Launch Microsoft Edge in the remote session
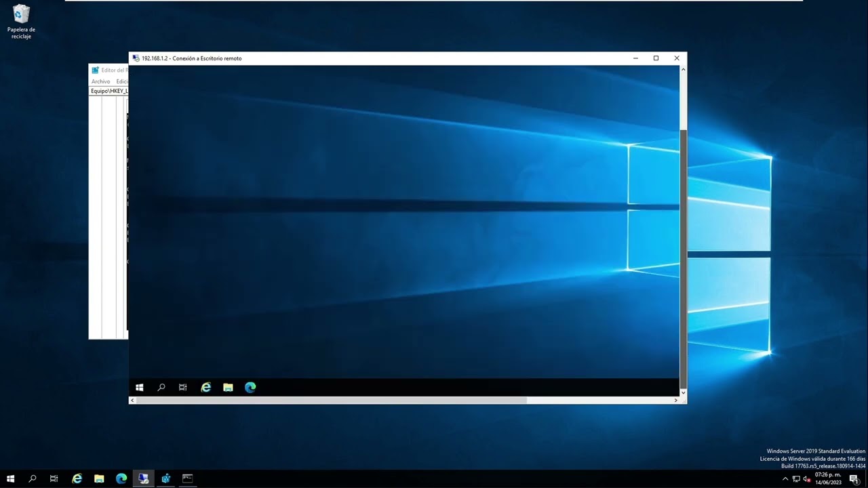Image resolution: width=868 pixels, height=488 pixels. pyautogui.click(x=250, y=387)
